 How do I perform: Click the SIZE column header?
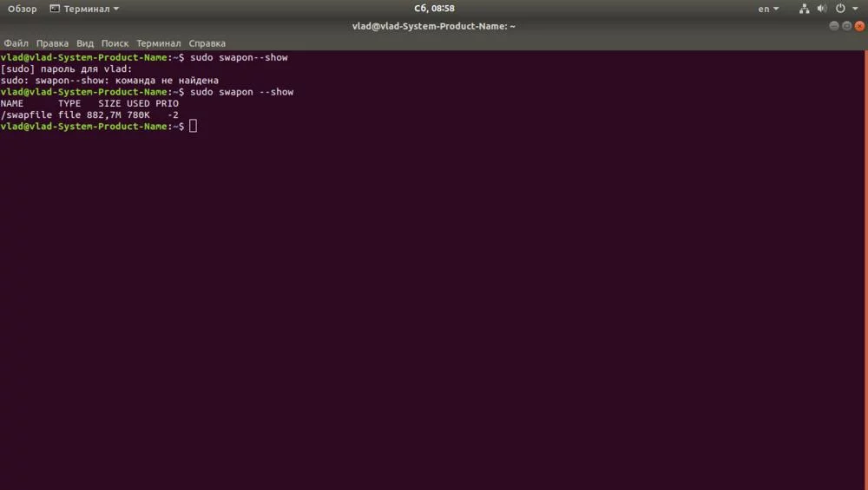(109, 103)
